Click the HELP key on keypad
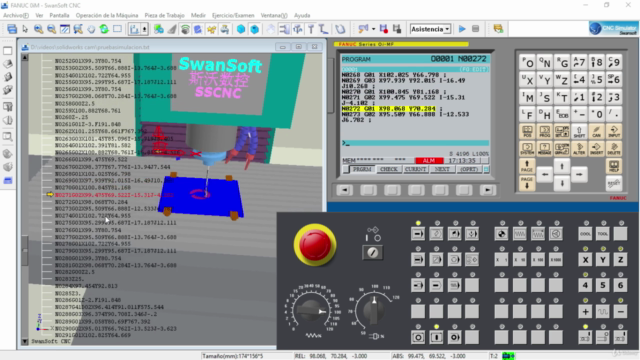 tap(614, 166)
